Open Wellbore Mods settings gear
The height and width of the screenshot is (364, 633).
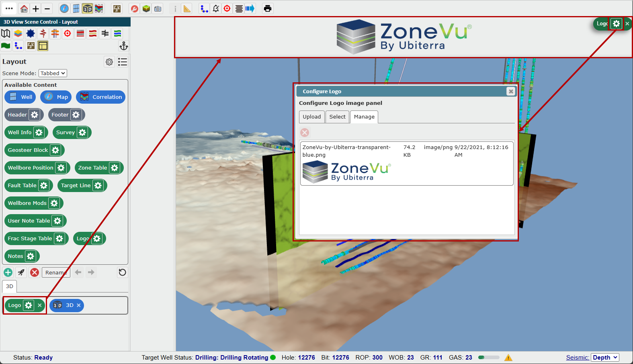[x=54, y=203]
